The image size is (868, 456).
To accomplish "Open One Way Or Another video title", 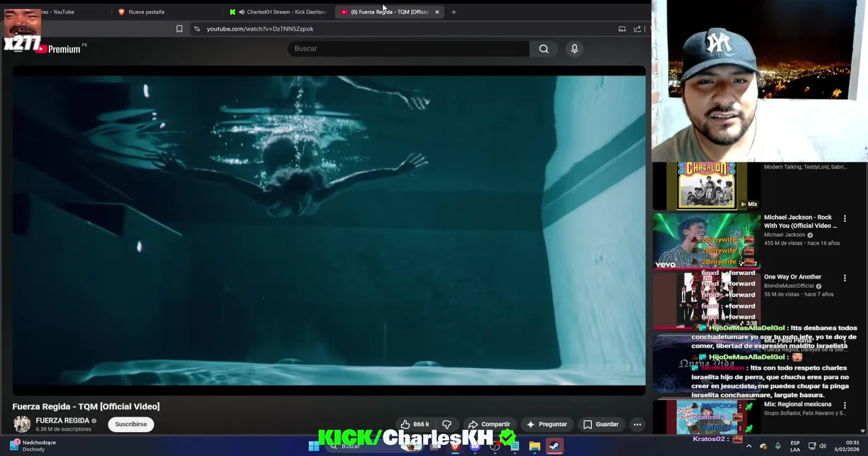I will [793, 277].
